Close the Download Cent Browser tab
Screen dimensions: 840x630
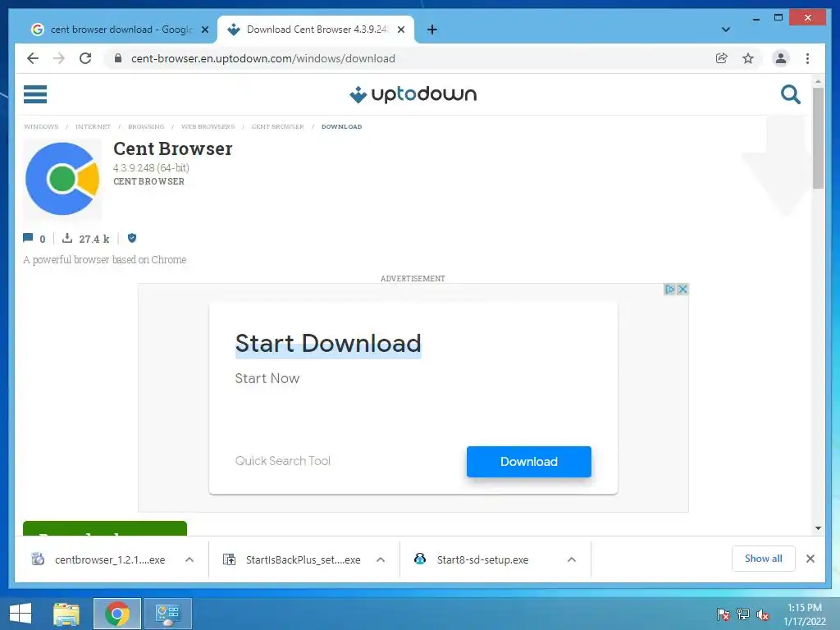coord(400,30)
